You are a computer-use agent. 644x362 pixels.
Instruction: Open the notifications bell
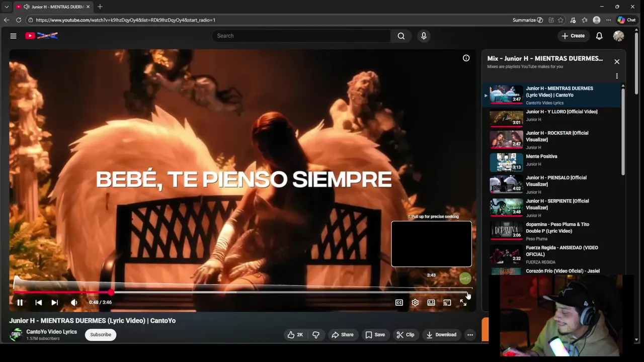click(x=599, y=36)
